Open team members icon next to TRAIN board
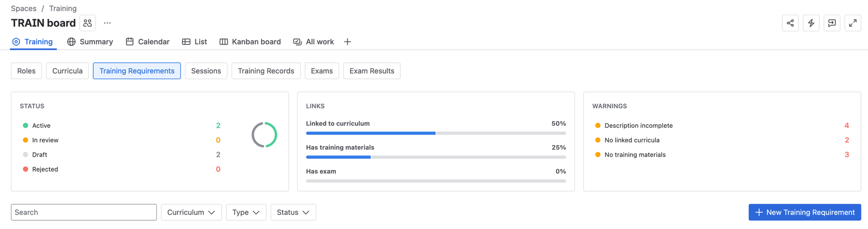 (87, 23)
